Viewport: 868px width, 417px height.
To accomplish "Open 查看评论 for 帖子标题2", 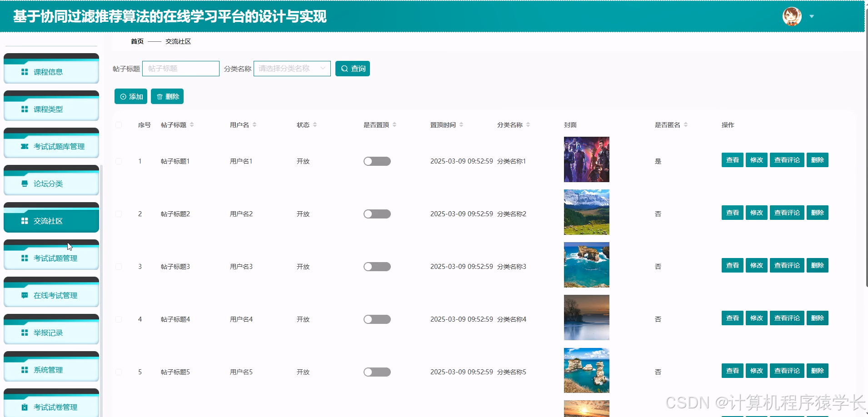I will pyautogui.click(x=786, y=212).
